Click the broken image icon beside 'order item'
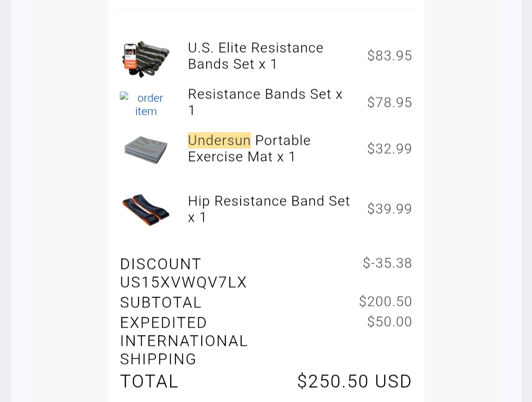The image size is (532, 402). point(124,96)
